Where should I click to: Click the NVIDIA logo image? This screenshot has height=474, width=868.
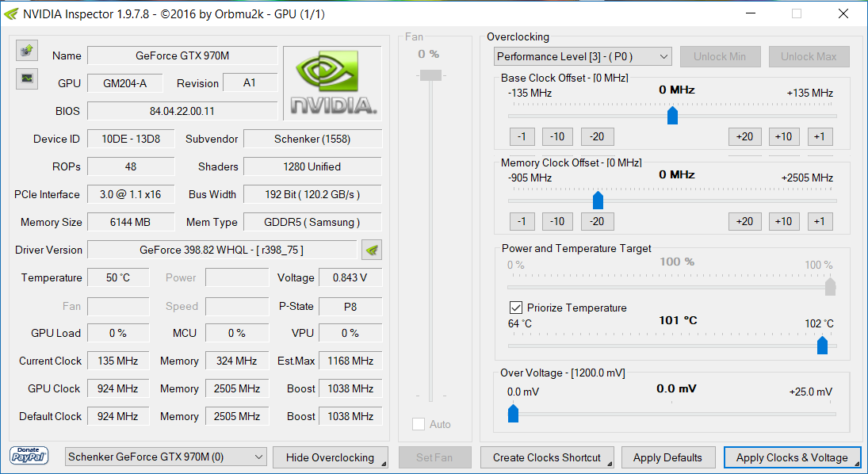tap(333, 83)
